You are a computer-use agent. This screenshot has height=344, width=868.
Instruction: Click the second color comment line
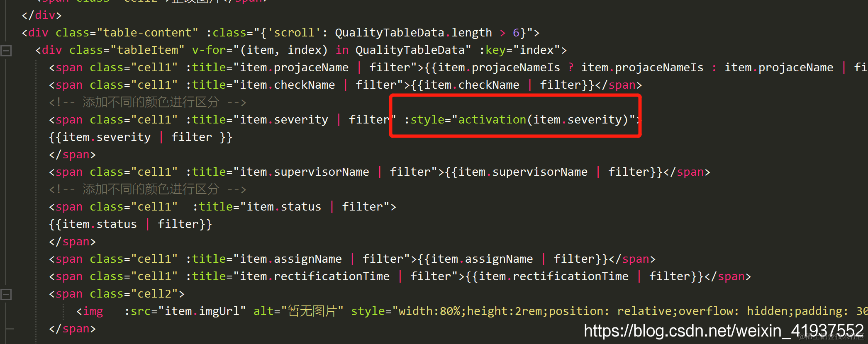pos(148,189)
